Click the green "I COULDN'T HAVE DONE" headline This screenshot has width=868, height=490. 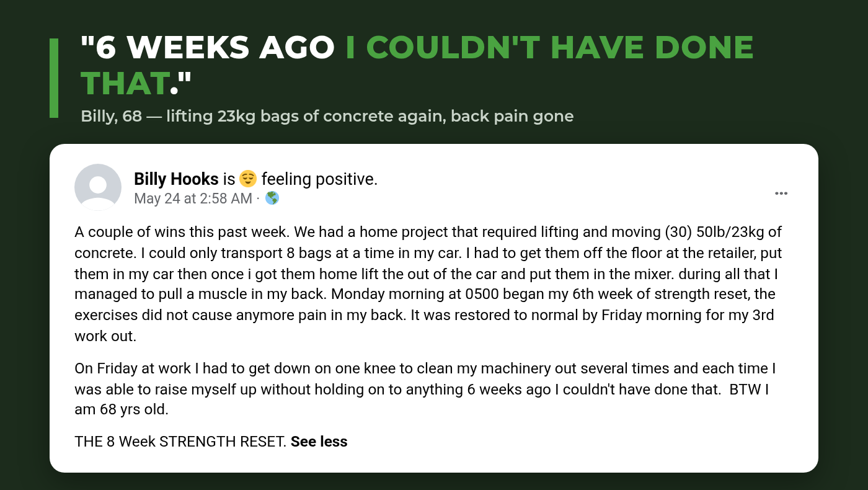549,47
